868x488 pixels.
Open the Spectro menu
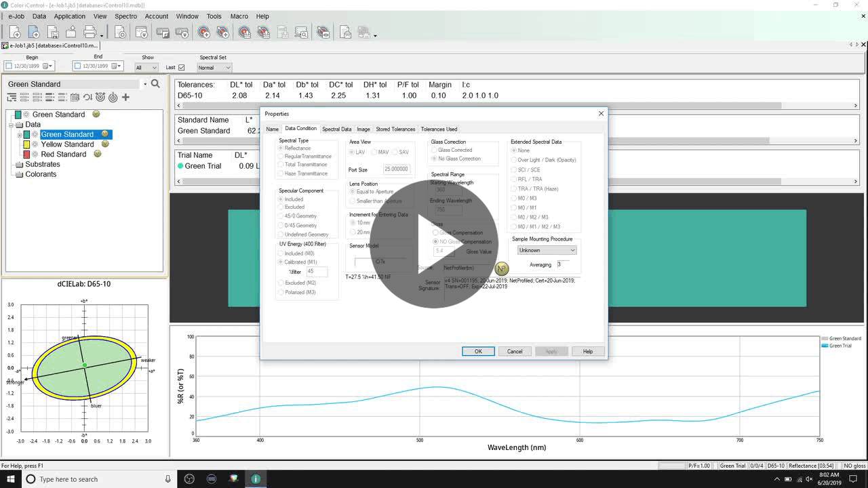click(x=125, y=16)
